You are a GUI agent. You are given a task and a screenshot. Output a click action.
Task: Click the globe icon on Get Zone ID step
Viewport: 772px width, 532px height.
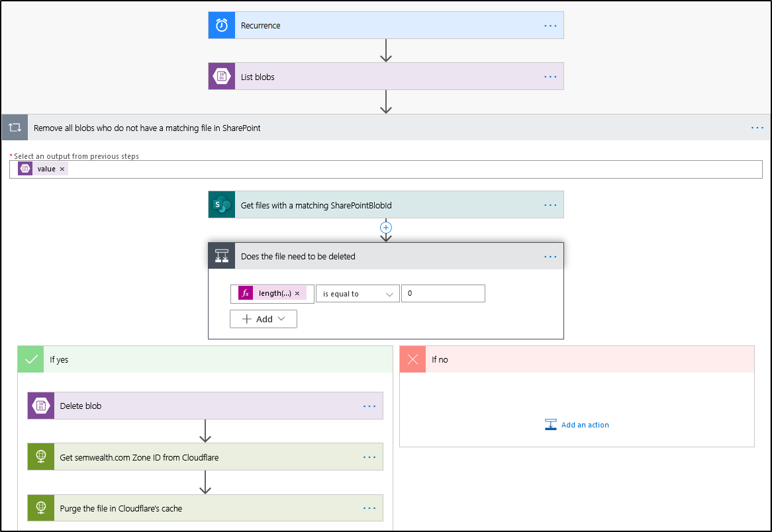41,457
